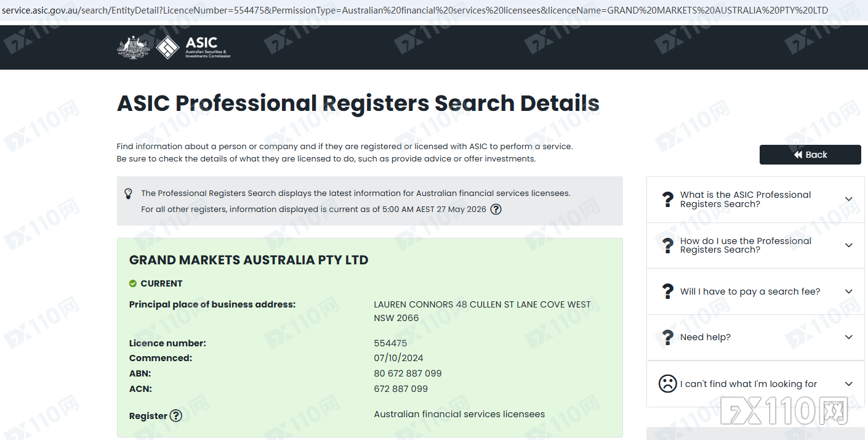Screen dimensions: 868x440
Task: Open the help icon beside the AEST date
Action: [x=496, y=209]
